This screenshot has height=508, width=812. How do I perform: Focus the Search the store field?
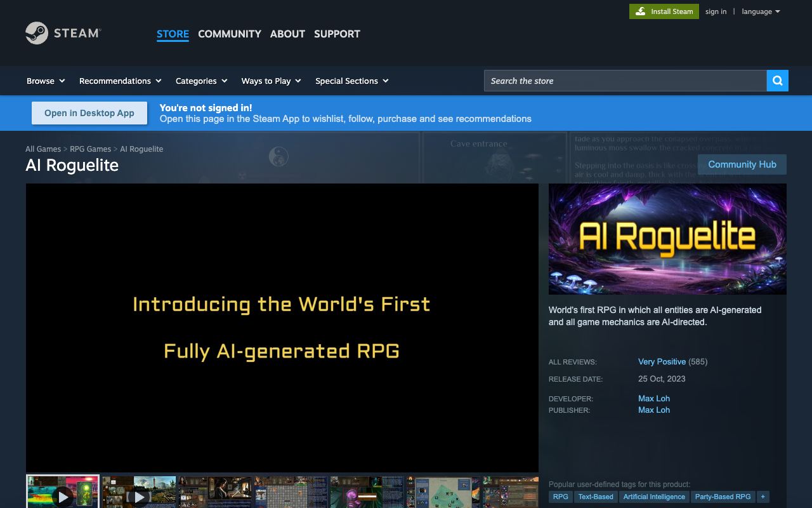[x=625, y=81]
